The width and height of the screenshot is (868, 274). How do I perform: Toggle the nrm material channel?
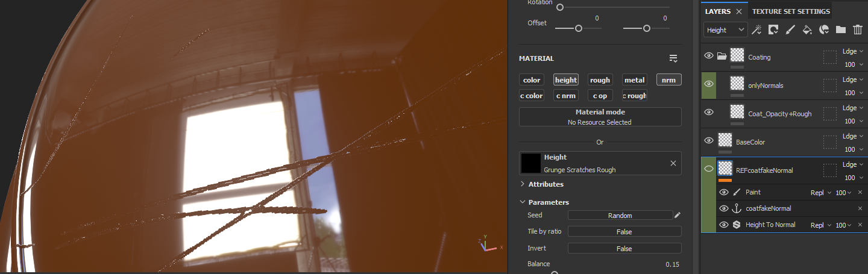(668, 79)
